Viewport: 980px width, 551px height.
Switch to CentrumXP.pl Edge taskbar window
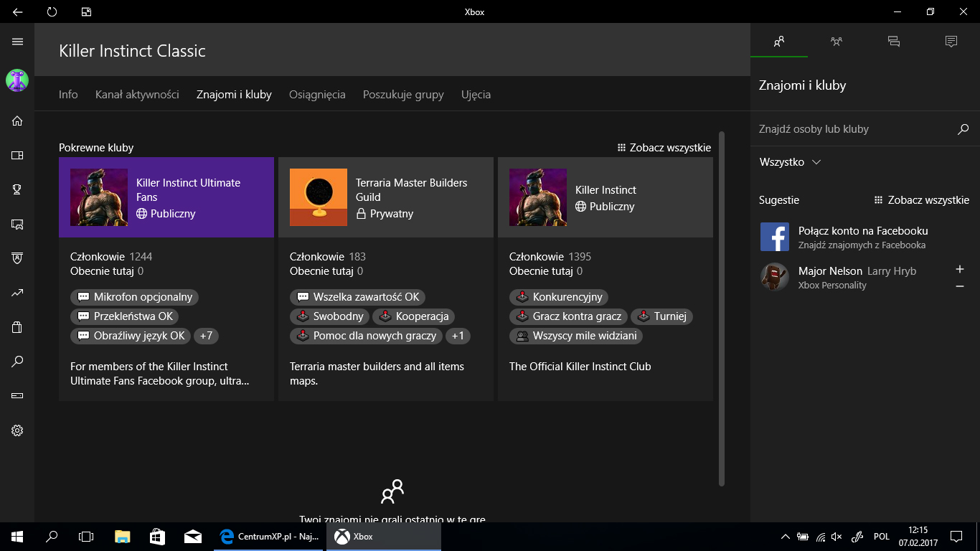click(269, 536)
